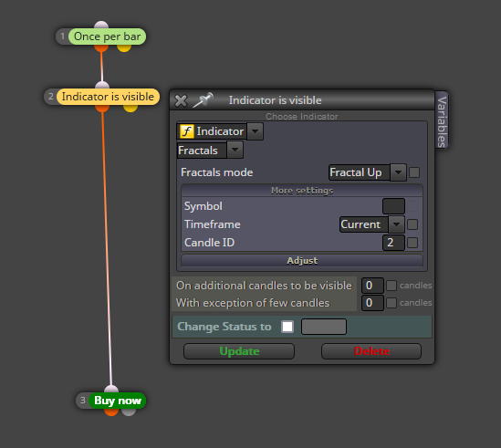Toggle checkbox next to Timeframe
This screenshot has width=501, height=448.
(412, 224)
